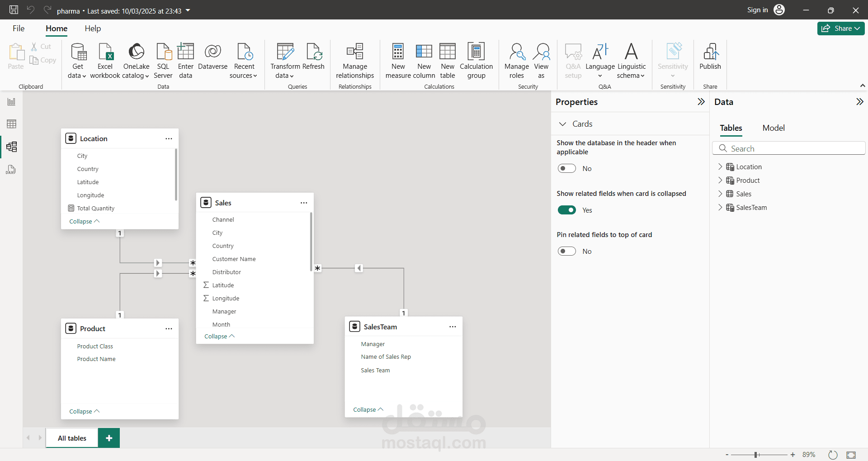Open OneLake catalog

136,61
